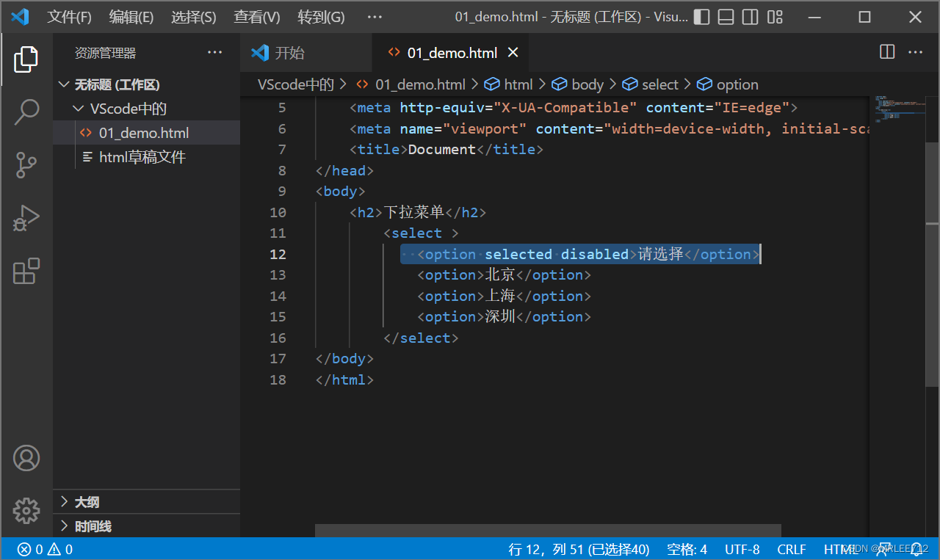Click VScode中的 breadcrumb
This screenshot has width=940, height=560.
(x=296, y=84)
